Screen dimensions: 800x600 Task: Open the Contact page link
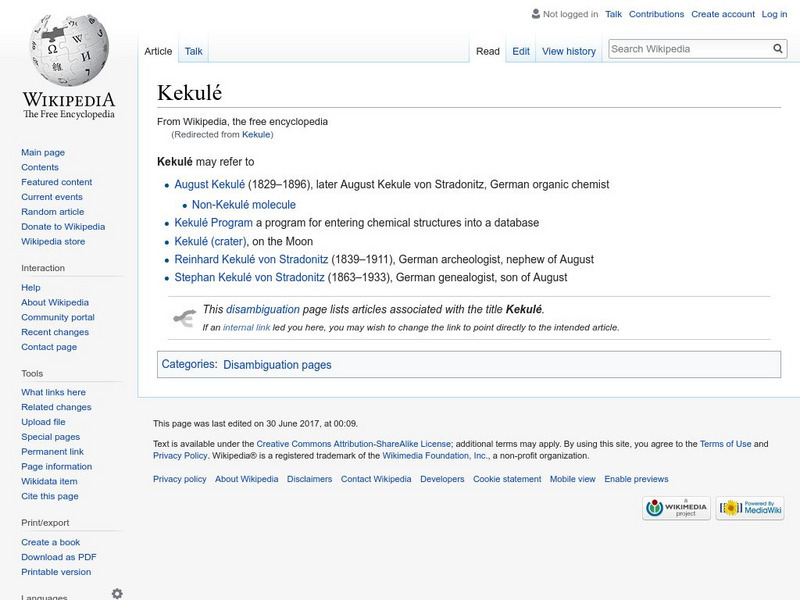49,347
